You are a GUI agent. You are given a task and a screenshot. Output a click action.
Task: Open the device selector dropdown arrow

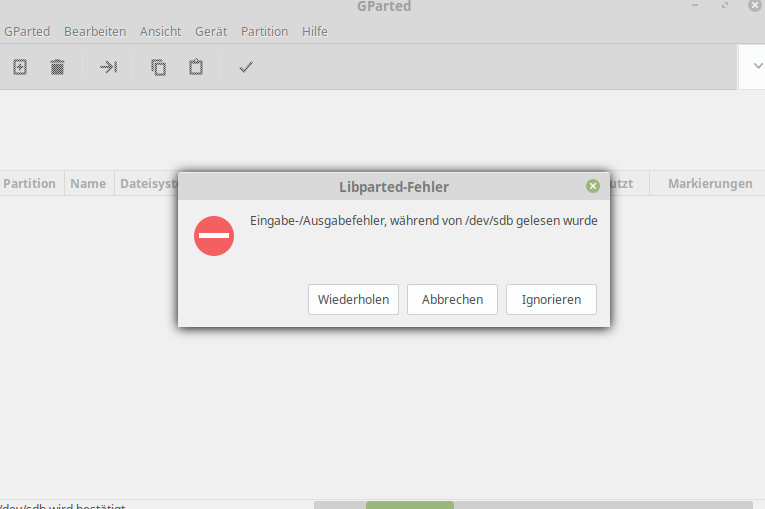757,66
